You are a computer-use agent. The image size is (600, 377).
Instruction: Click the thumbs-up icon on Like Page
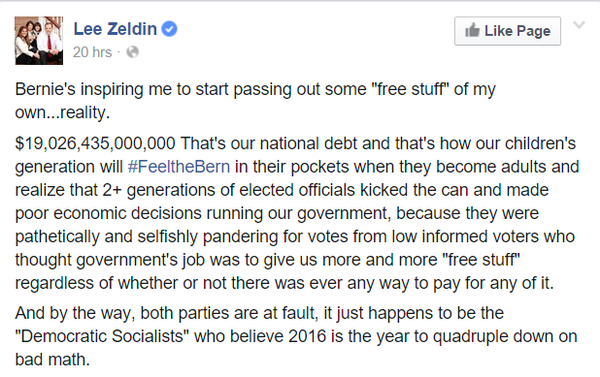472,30
